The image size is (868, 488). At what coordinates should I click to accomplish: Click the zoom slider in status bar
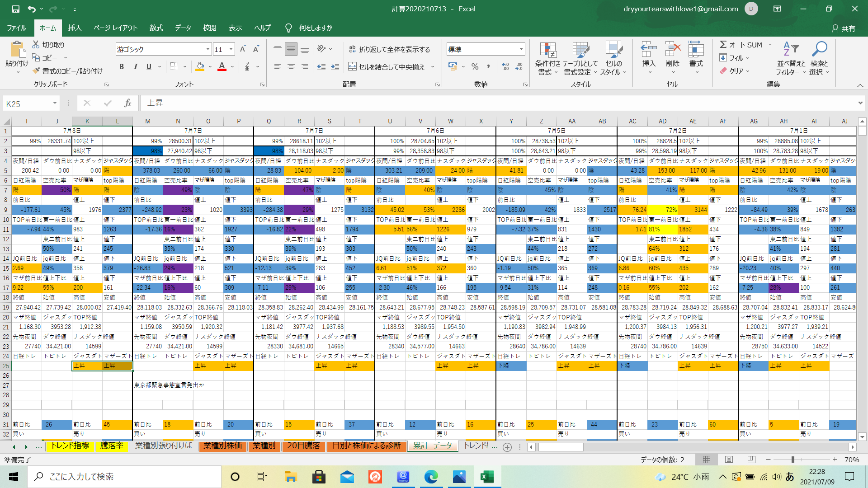pyautogui.click(x=793, y=460)
